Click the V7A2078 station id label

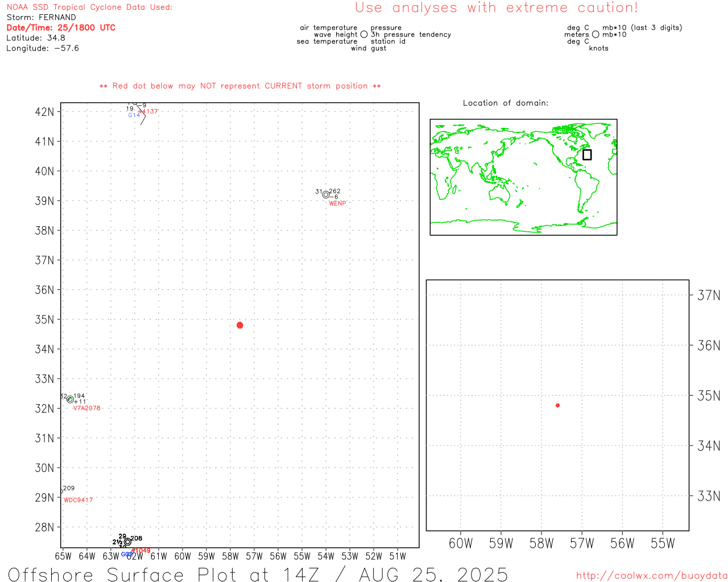point(86,408)
